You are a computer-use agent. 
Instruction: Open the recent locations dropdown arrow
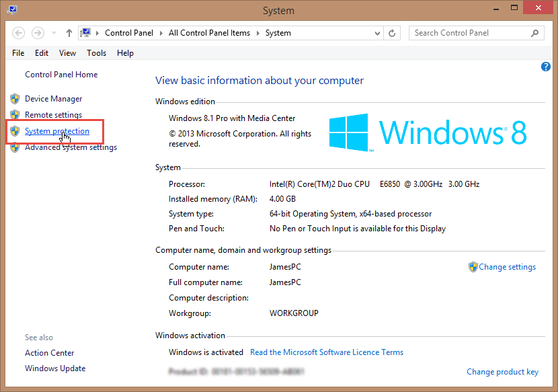click(54, 33)
